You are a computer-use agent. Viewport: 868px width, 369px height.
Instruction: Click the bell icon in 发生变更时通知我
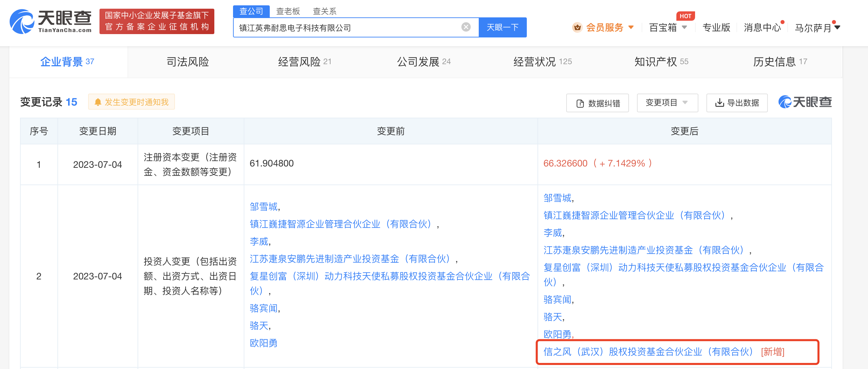[x=98, y=102]
